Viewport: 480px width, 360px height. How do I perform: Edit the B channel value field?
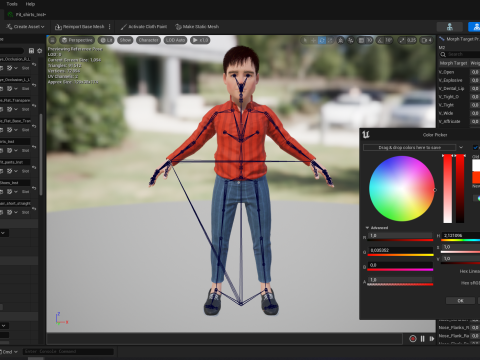tap(400, 265)
